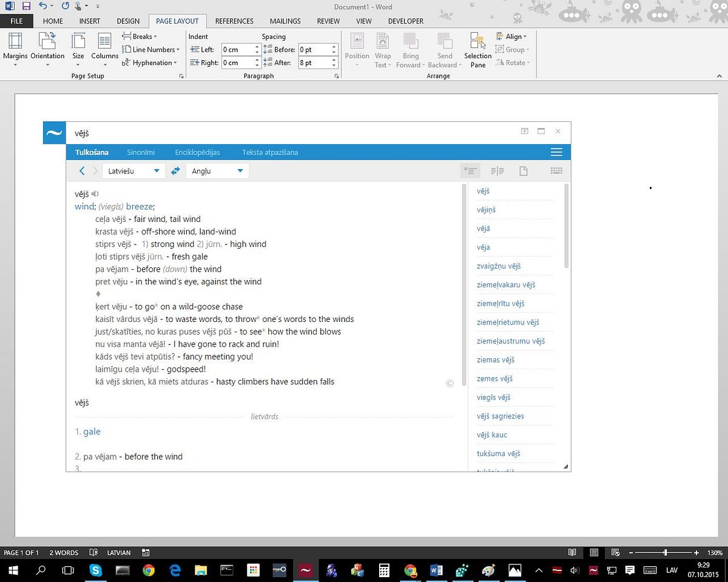Click the zoom slider handle in status bar

click(x=666, y=552)
